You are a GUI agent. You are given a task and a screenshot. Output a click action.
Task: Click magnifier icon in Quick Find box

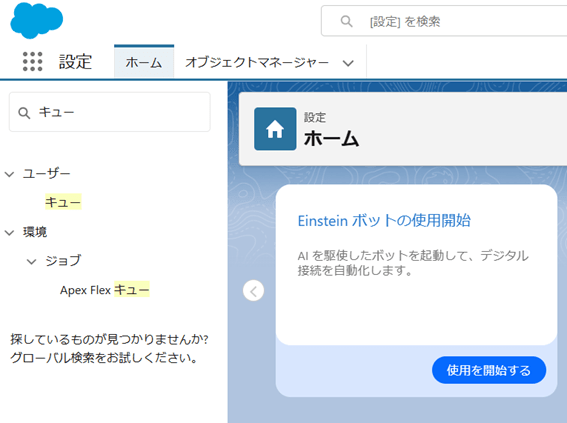[24, 113]
